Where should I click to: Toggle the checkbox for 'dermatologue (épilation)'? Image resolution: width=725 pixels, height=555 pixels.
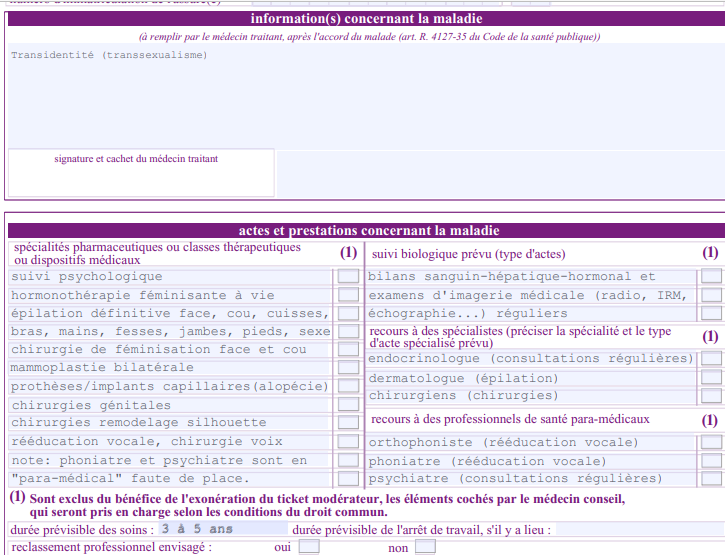tap(711, 377)
